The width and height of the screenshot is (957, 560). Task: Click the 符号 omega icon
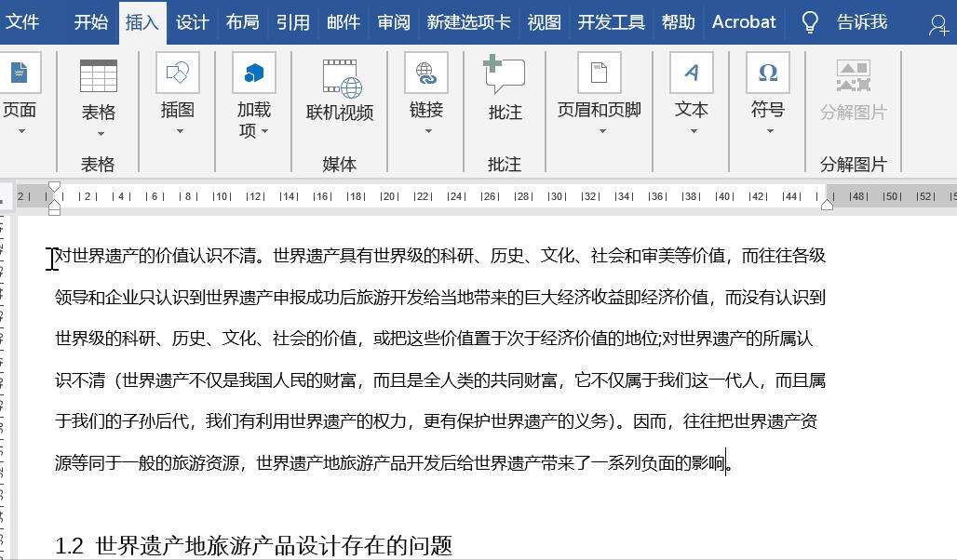(768, 73)
